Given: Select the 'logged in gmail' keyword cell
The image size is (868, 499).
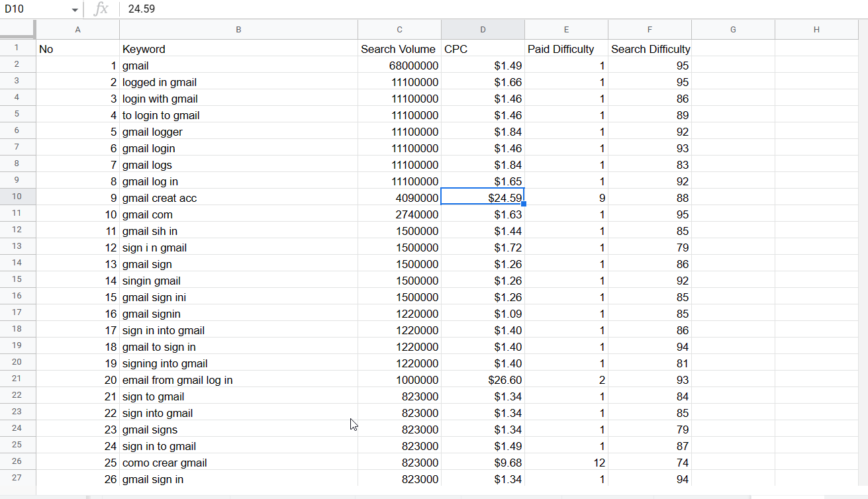Looking at the screenshot, I should pos(238,82).
